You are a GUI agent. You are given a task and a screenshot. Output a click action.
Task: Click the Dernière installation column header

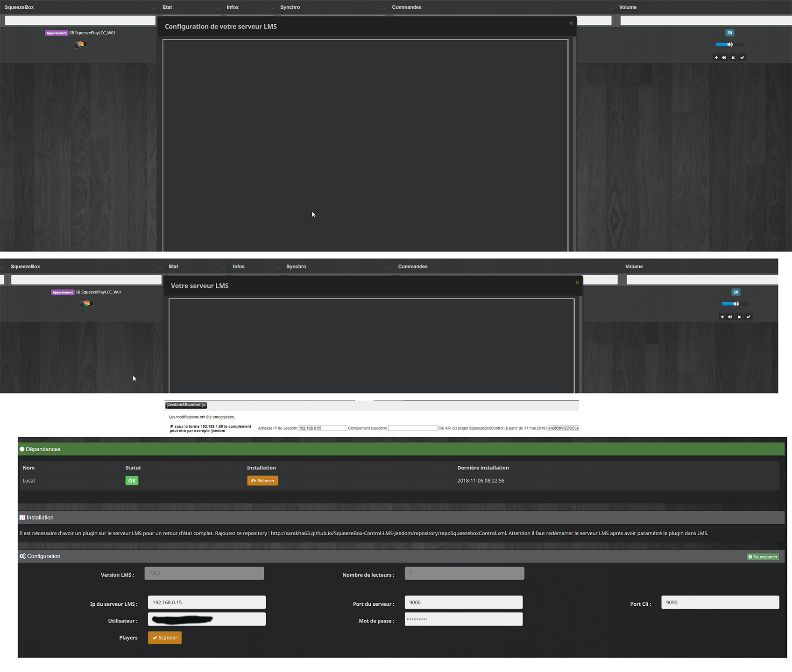(x=483, y=468)
